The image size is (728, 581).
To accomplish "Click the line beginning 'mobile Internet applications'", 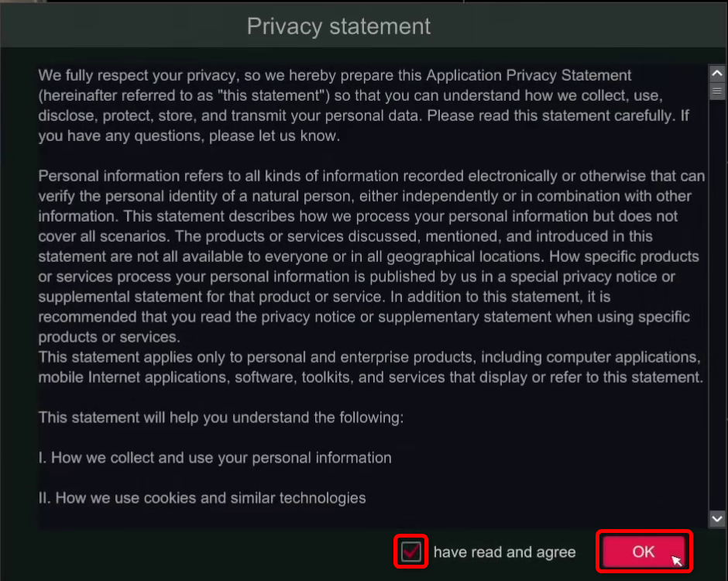I will [370, 377].
